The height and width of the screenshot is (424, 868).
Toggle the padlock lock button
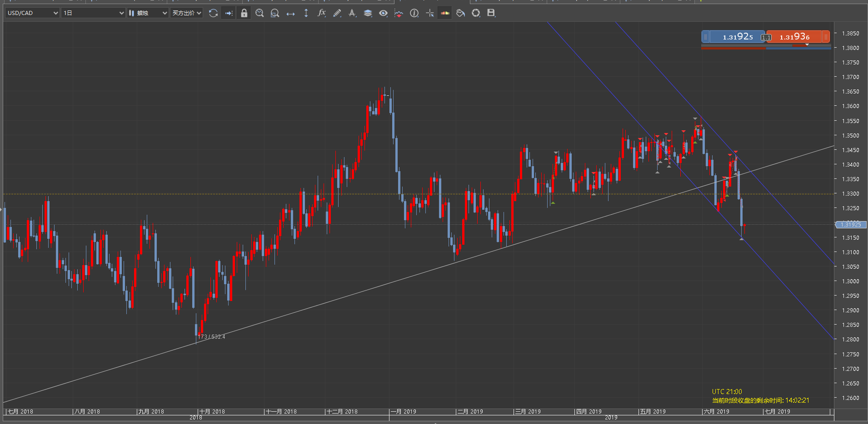click(244, 13)
